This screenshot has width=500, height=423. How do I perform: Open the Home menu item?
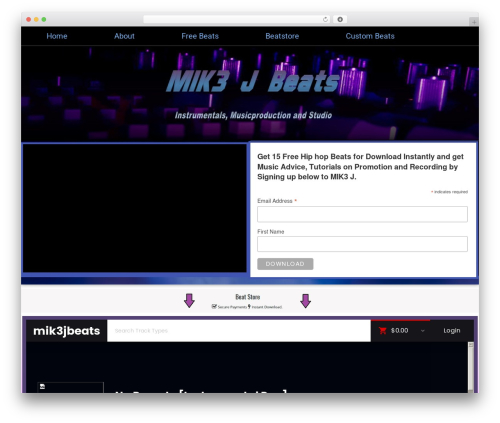[57, 36]
